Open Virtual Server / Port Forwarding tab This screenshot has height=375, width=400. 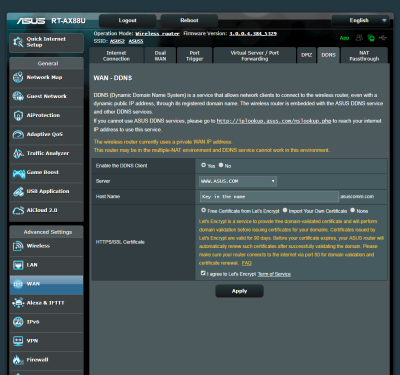click(255, 56)
